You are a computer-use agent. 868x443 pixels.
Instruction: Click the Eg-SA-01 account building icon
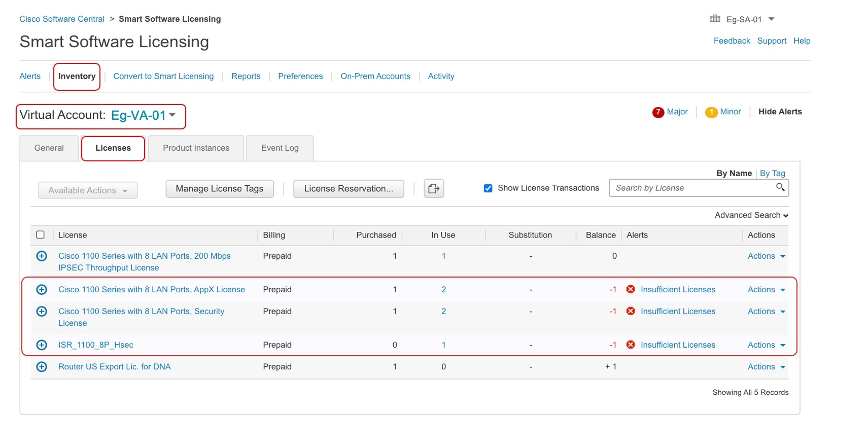pyautogui.click(x=715, y=19)
